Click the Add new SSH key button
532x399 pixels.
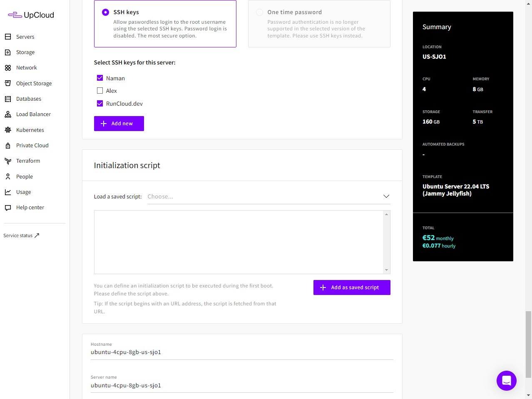point(119,124)
